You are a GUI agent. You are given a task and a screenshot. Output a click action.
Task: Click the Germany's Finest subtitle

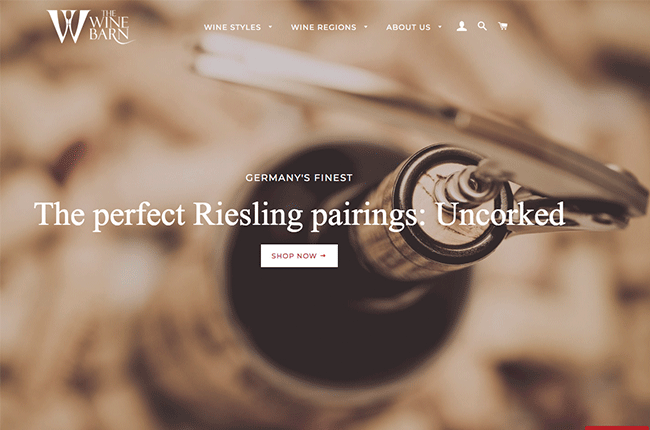click(x=299, y=178)
